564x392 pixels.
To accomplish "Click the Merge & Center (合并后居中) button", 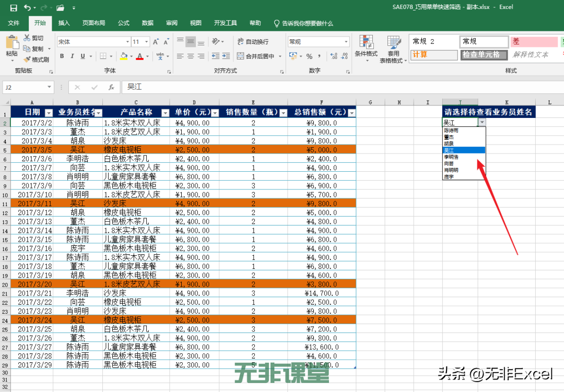I will tap(256, 56).
